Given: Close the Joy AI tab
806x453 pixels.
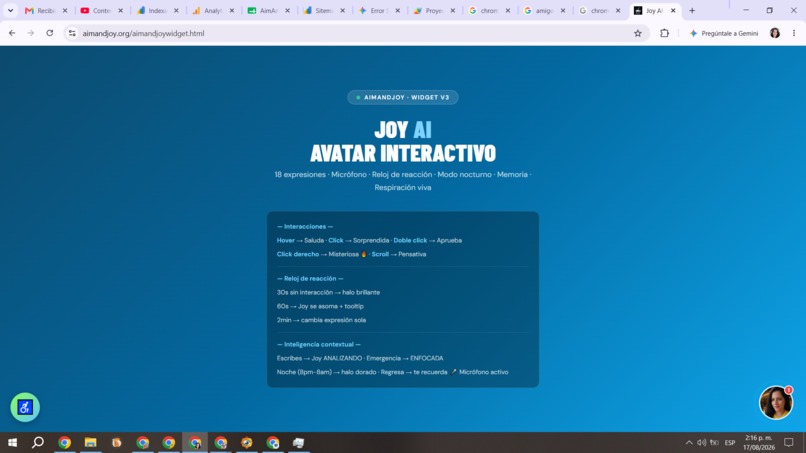Looking at the screenshot, I should click(x=673, y=11).
